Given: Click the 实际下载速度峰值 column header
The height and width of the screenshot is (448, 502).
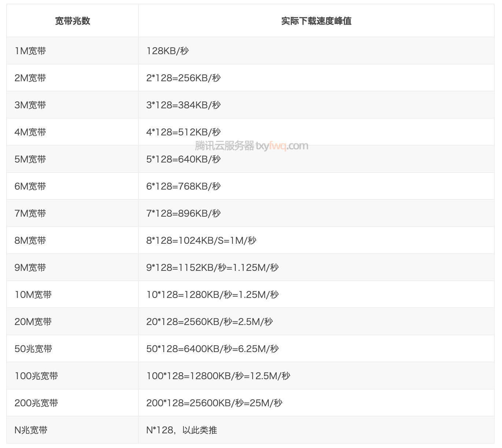Looking at the screenshot, I should click(316, 21).
